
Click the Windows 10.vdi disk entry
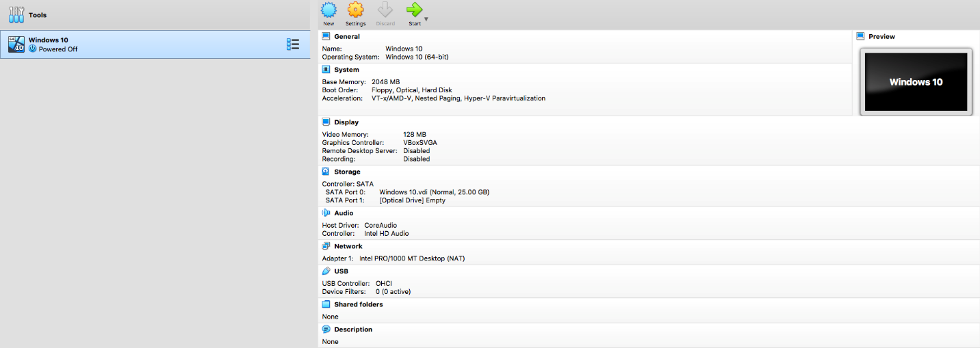click(x=435, y=192)
